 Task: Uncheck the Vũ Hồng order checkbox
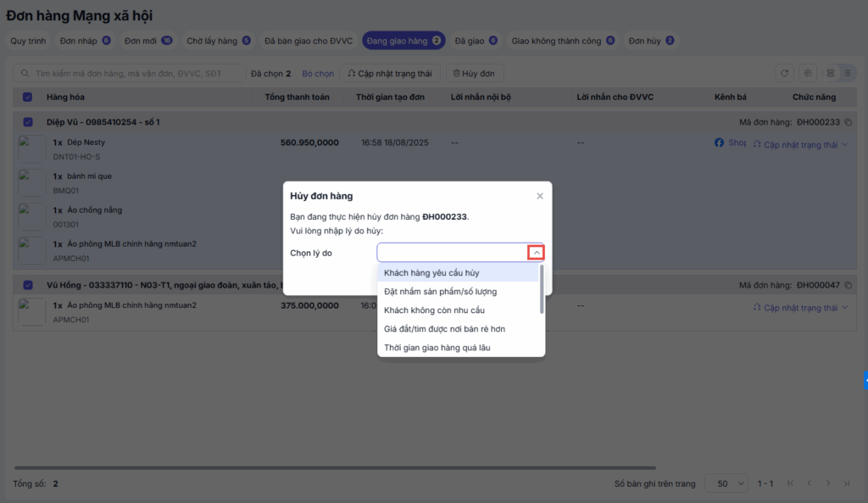coord(28,285)
